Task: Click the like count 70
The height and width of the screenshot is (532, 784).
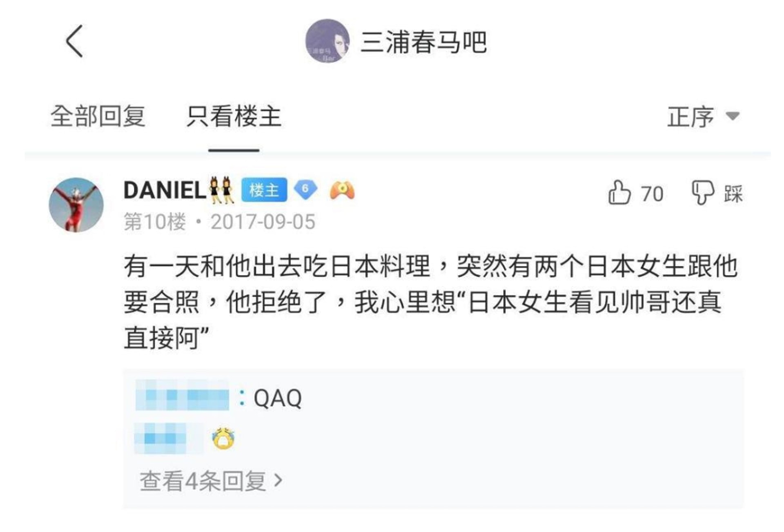Action: tap(652, 194)
